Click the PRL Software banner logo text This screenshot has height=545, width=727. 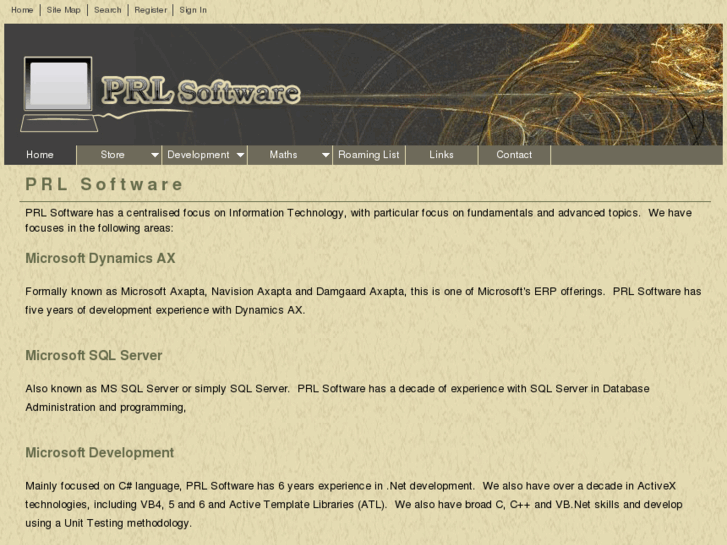[201, 91]
